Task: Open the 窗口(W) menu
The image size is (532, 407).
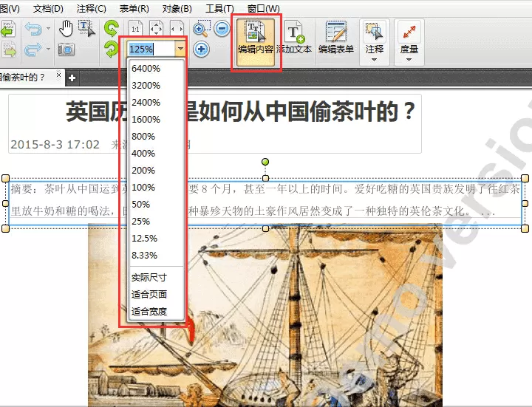Action: [264, 8]
